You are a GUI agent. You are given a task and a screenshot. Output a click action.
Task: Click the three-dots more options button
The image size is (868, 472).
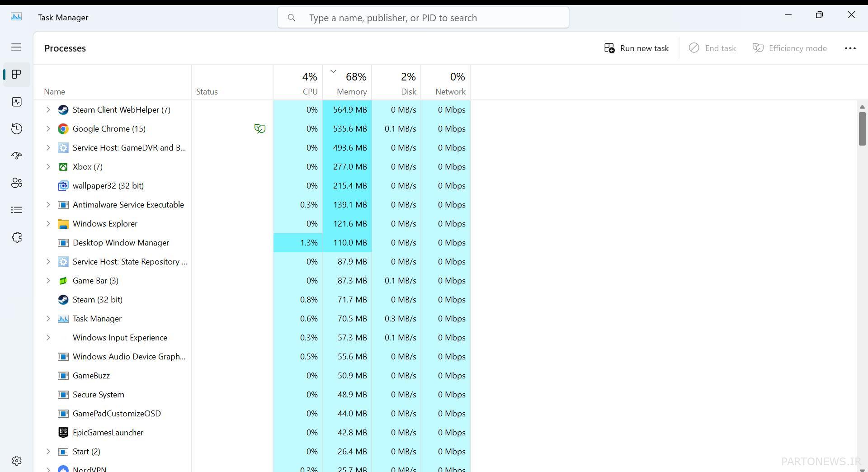tap(850, 48)
